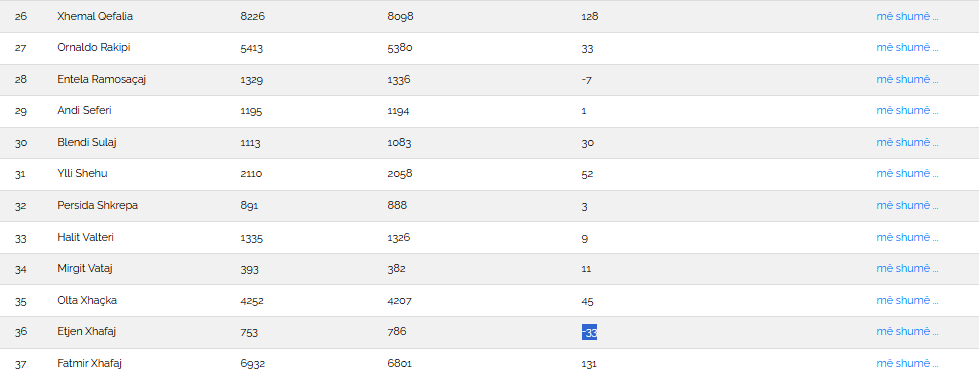Open 'më shumë ...' link for Halit Valteri

[907, 237]
